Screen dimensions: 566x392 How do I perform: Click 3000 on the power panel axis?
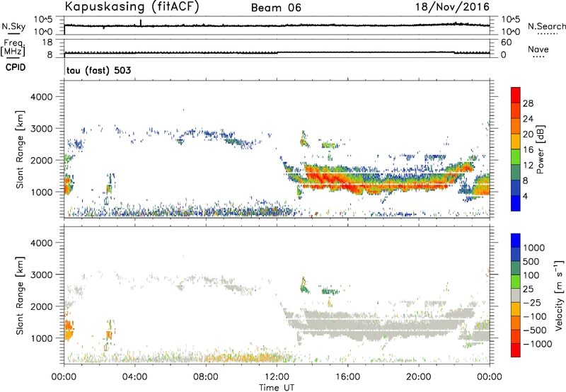tap(41, 129)
